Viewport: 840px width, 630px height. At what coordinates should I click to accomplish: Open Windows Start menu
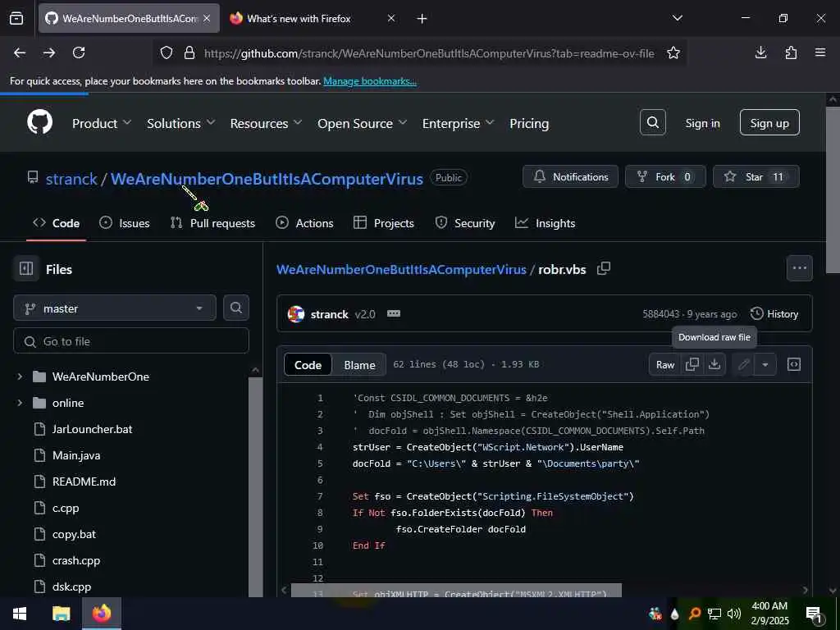pos(20,614)
